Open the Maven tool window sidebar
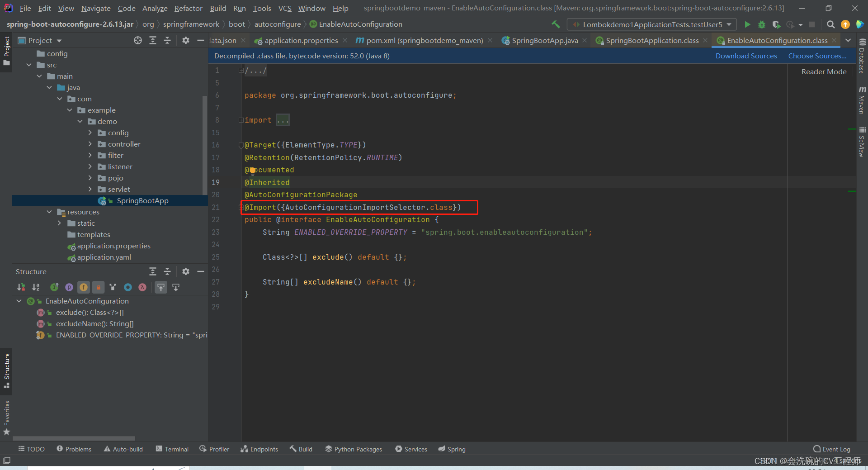 862,100
